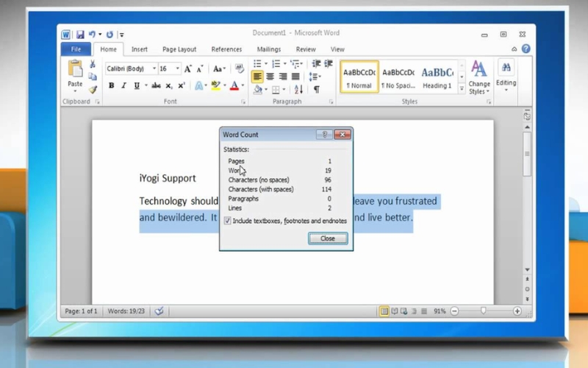
Task: Open the File tab
Action: click(76, 49)
